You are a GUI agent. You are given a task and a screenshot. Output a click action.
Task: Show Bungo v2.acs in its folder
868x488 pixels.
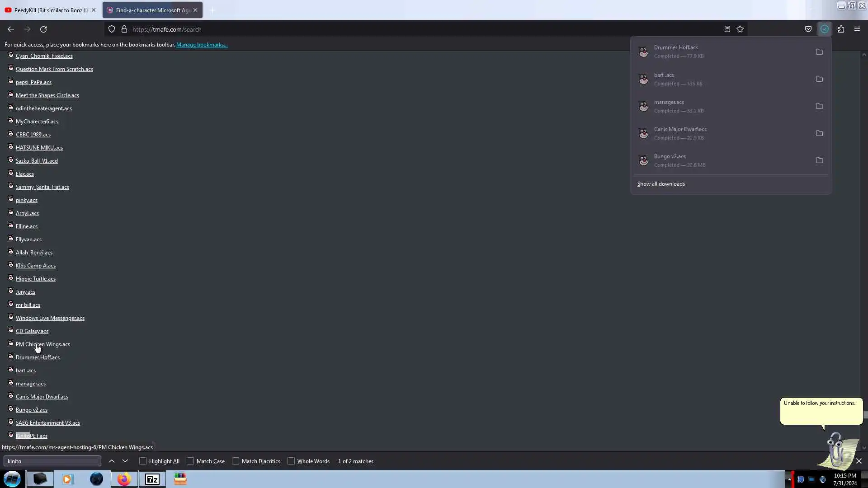[819, 160]
